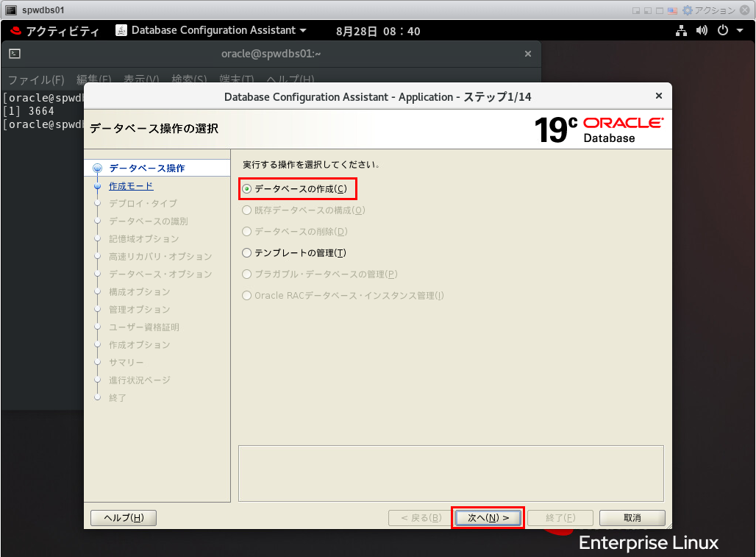The image size is (756, 557).
Task: Select プラガブル・データベースの管理(P) radio option
Action: pos(247,274)
